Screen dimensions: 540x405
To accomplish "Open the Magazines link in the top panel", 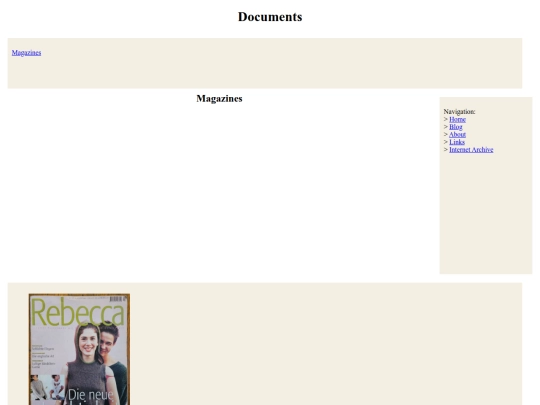I will click(x=27, y=53).
